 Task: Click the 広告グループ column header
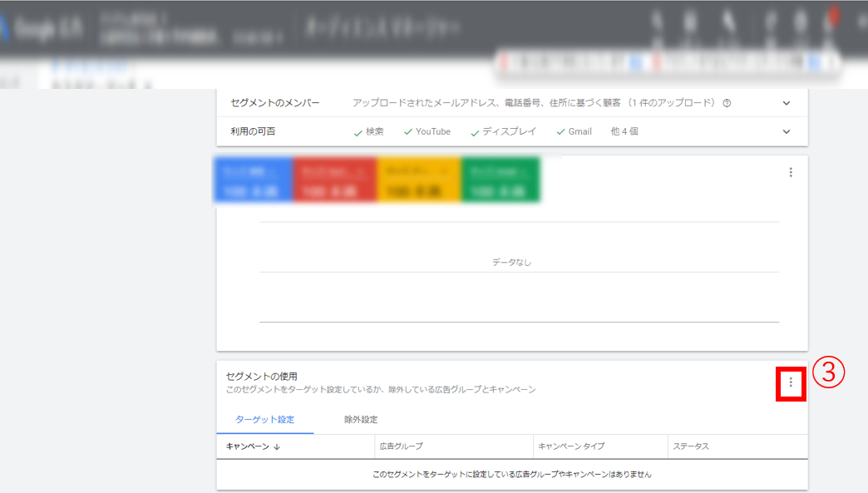click(x=402, y=446)
